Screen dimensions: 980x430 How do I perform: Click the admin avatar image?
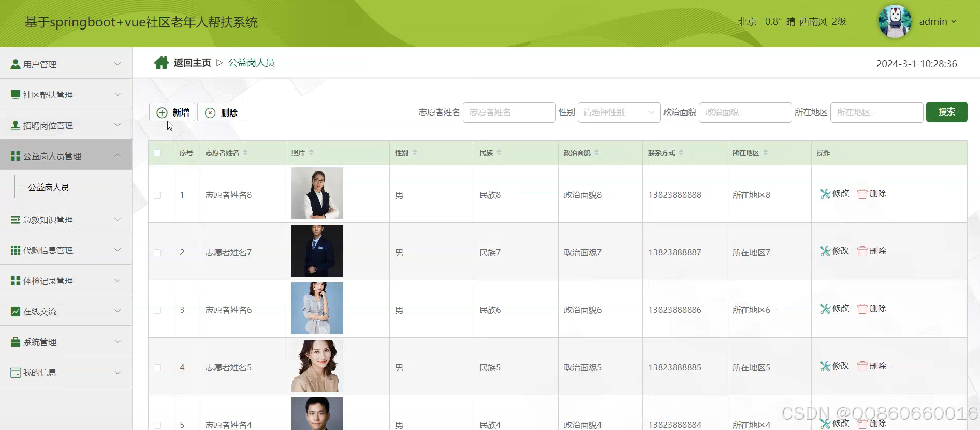coord(895,22)
